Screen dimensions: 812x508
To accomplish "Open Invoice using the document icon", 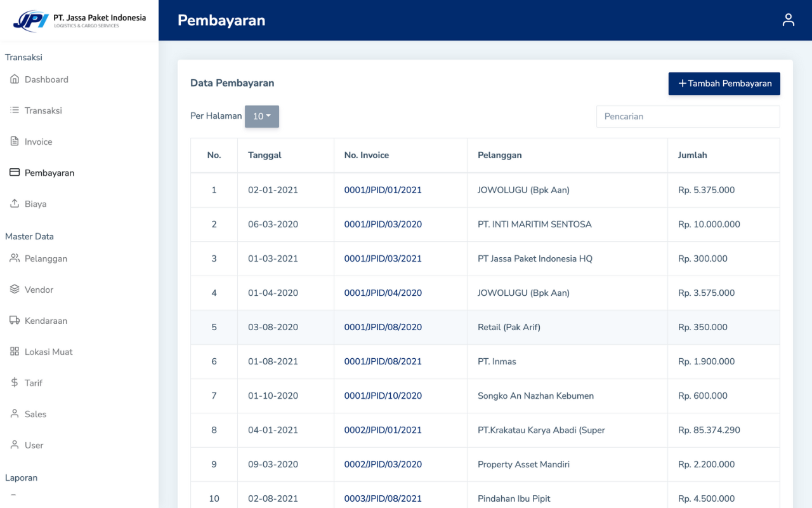I will pos(13,141).
